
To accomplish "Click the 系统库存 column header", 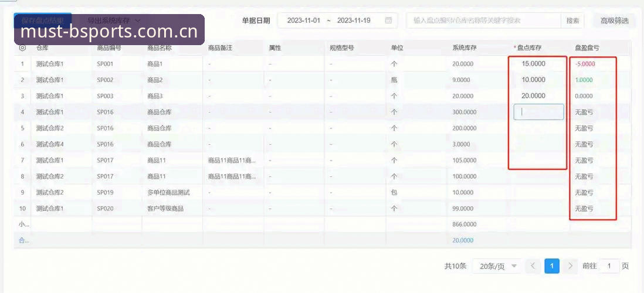I will point(464,48).
